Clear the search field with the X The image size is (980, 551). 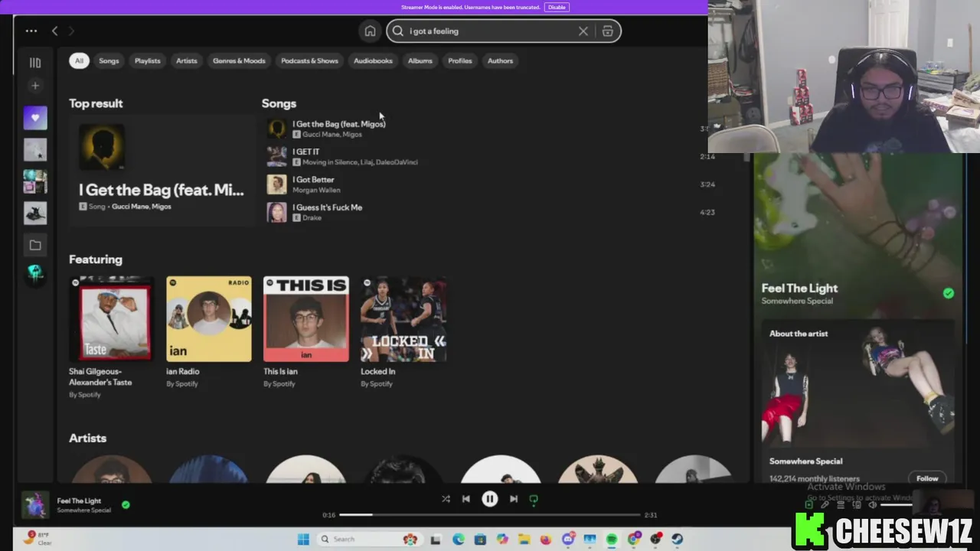(x=583, y=31)
